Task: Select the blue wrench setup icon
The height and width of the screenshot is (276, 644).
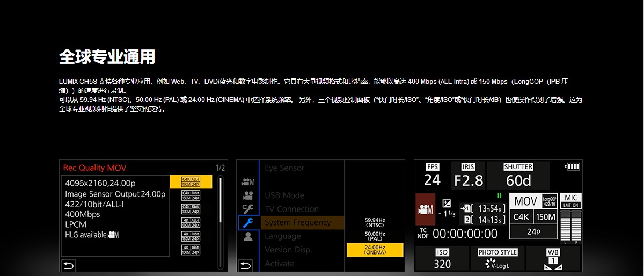Action: (248, 223)
